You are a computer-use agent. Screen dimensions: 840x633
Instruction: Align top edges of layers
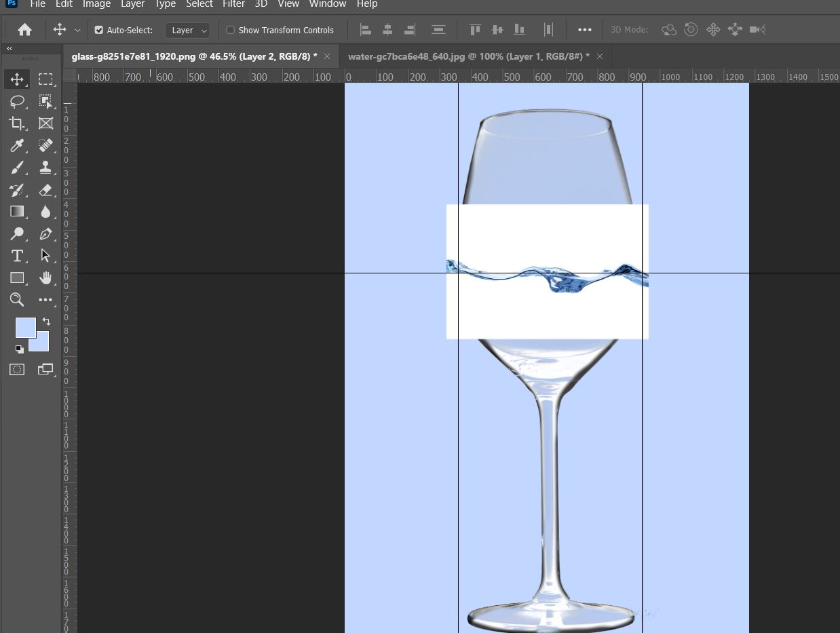tap(475, 30)
